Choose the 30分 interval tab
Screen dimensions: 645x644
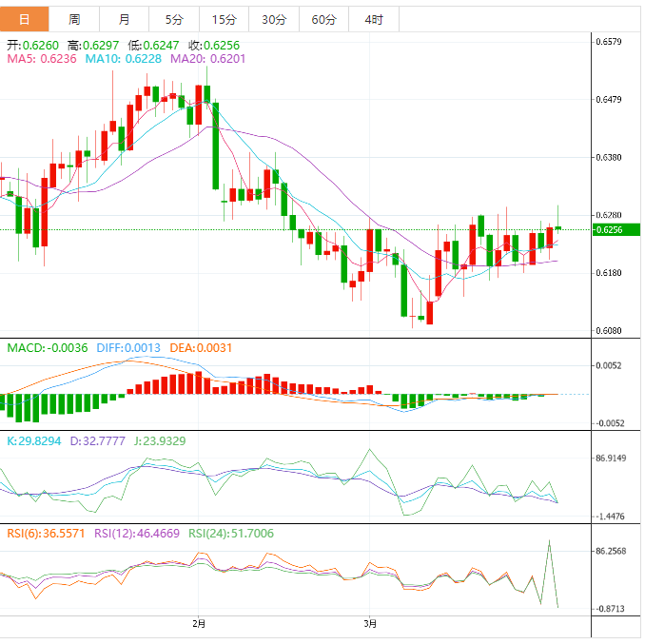click(x=273, y=19)
